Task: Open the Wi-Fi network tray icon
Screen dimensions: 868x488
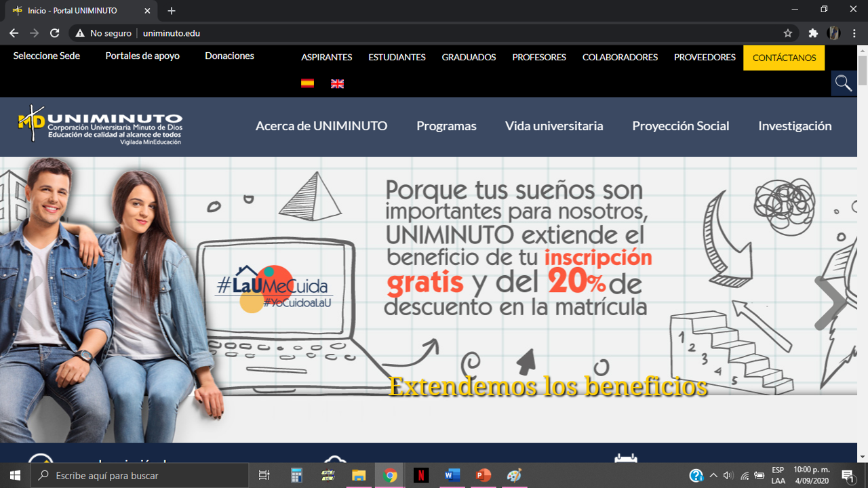Action: click(x=745, y=476)
